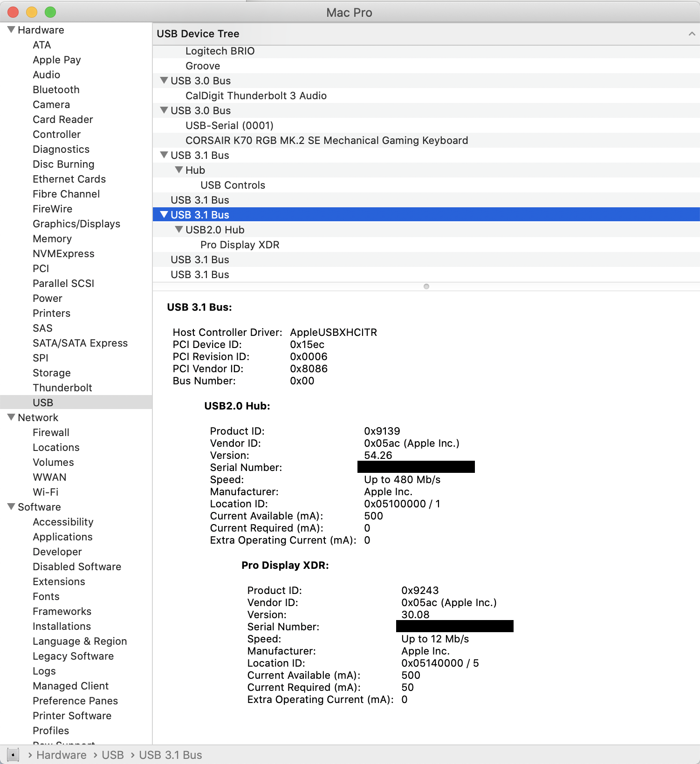Image resolution: width=700 pixels, height=764 pixels.
Task: Click USB 3.1 Bus in the path bar
Action: click(171, 755)
